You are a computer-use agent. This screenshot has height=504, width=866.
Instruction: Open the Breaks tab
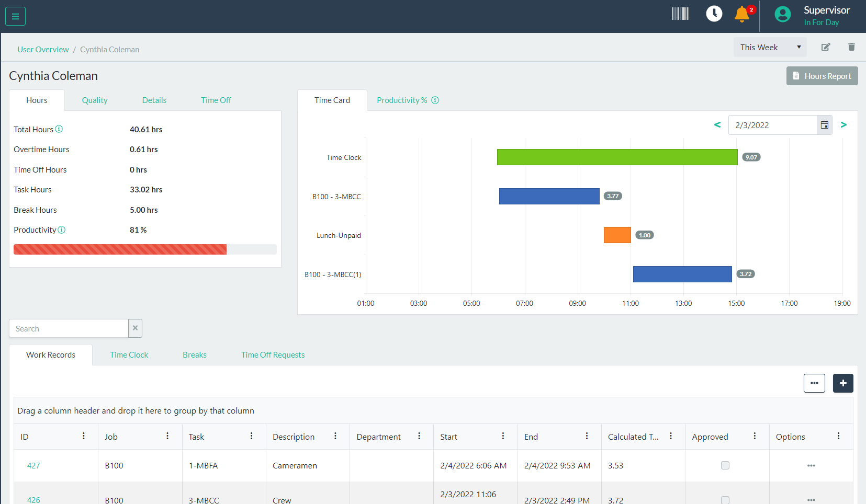pos(195,355)
